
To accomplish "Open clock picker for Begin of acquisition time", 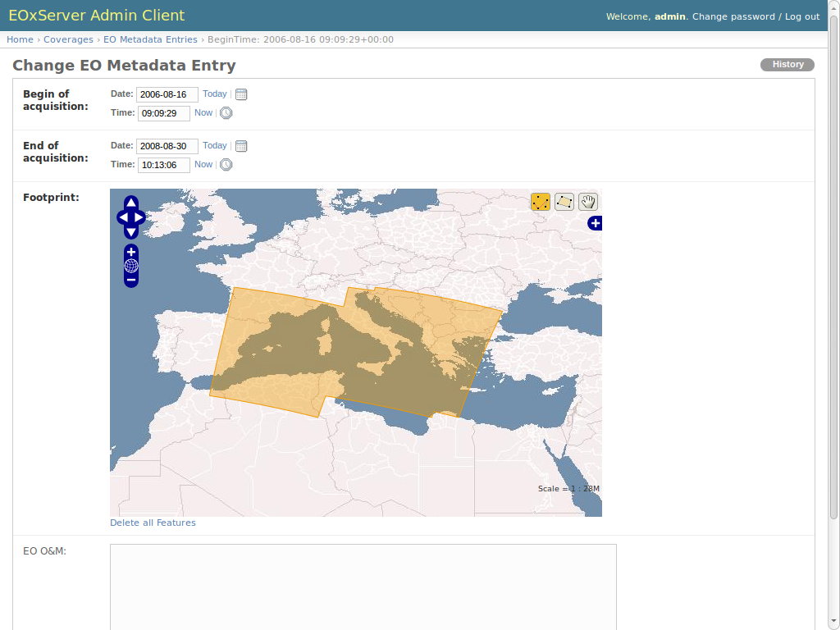I will [226, 113].
